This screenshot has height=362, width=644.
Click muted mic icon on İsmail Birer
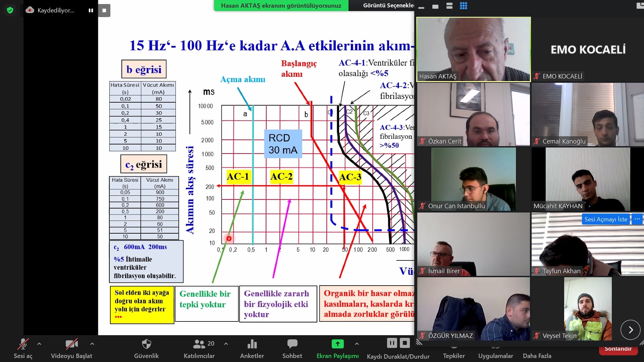point(423,271)
